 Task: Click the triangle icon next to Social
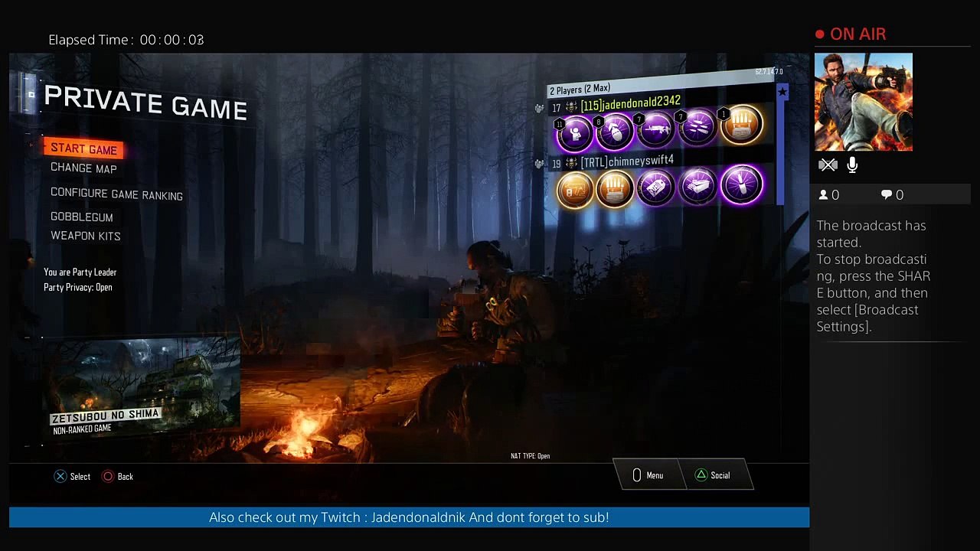coord(701,475)
